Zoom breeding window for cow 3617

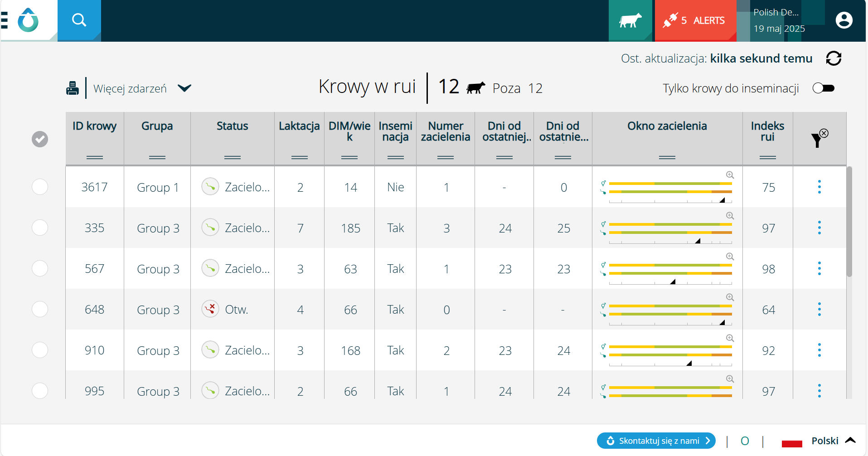click(x=730, y=175)
